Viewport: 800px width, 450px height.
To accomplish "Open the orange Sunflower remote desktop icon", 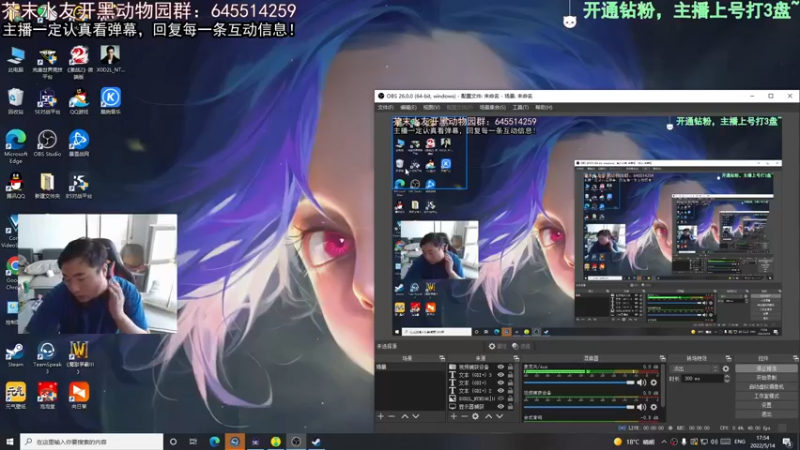I will (79, 396).
